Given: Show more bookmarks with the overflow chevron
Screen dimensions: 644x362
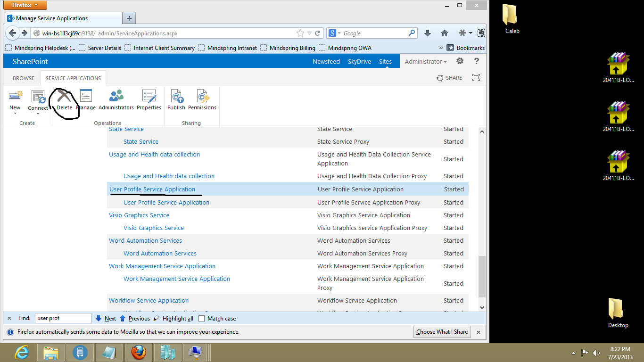Looking at the screenshot, I should tap(441, 48).
